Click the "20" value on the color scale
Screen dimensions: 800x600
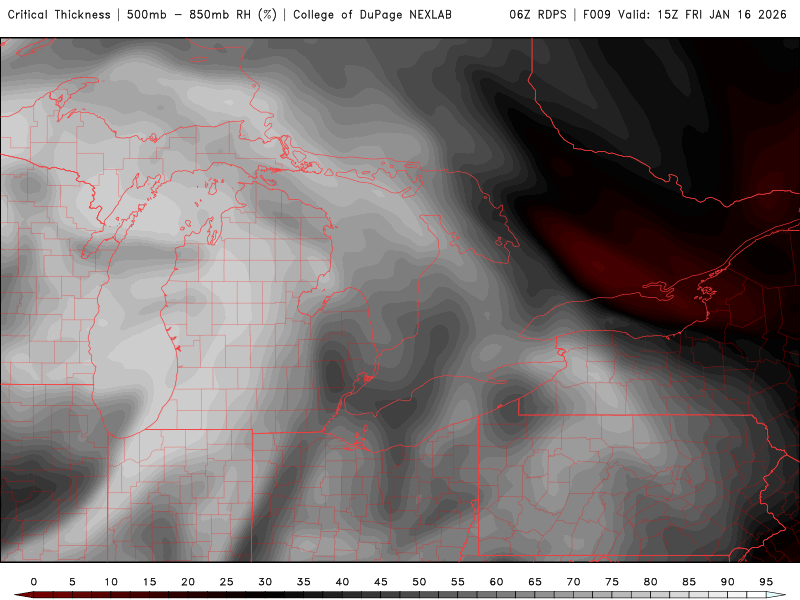tap(188, 582)
